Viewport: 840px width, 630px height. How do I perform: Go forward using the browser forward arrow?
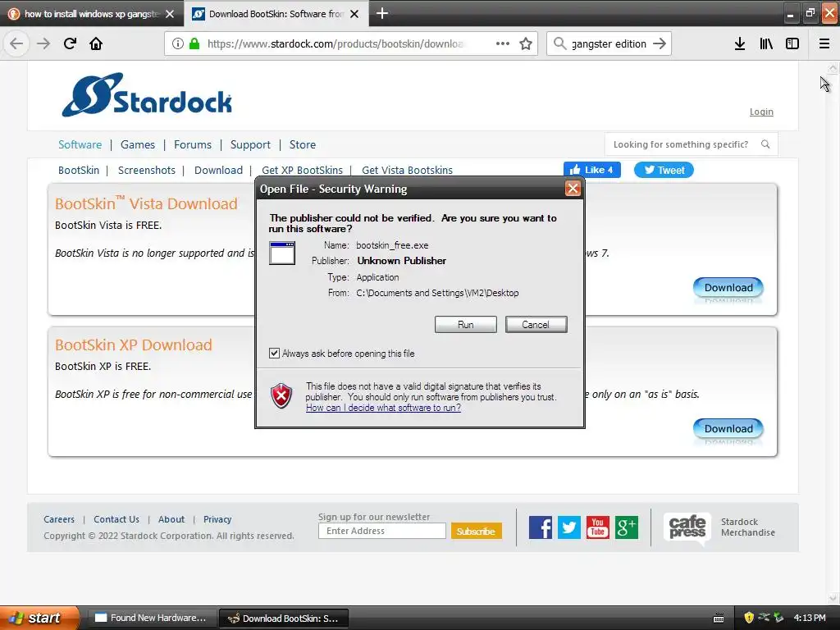pos(43,43)
